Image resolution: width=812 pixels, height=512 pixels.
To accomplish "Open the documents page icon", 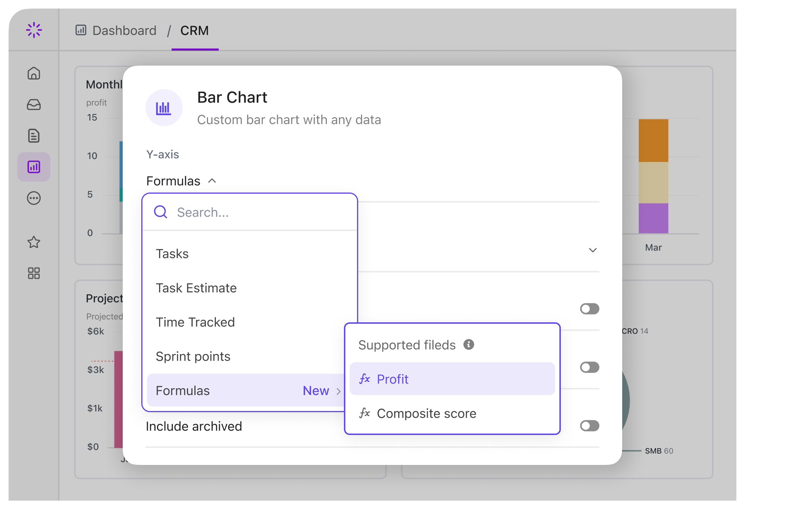I will coord(34,136).
